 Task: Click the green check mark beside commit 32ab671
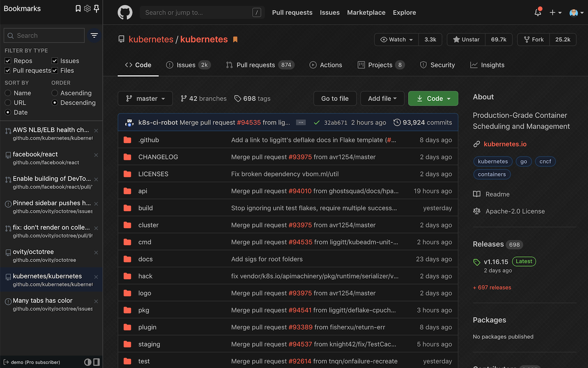317,122
